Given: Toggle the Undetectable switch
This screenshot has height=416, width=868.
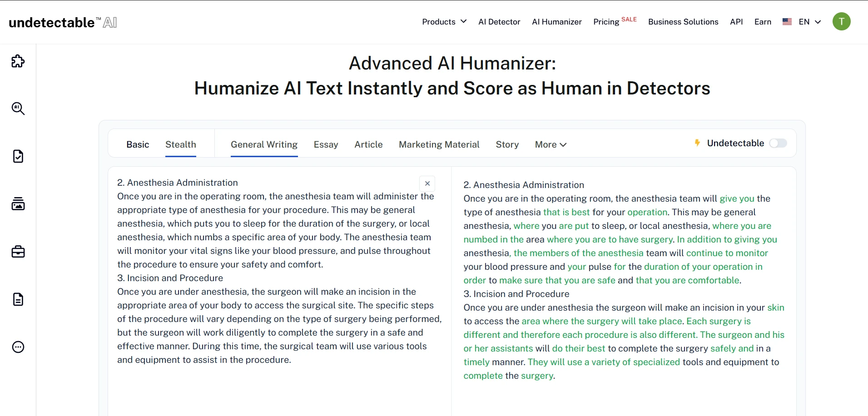Looking at the screenshot, I should pyautogui.click(x=778, y=143).
